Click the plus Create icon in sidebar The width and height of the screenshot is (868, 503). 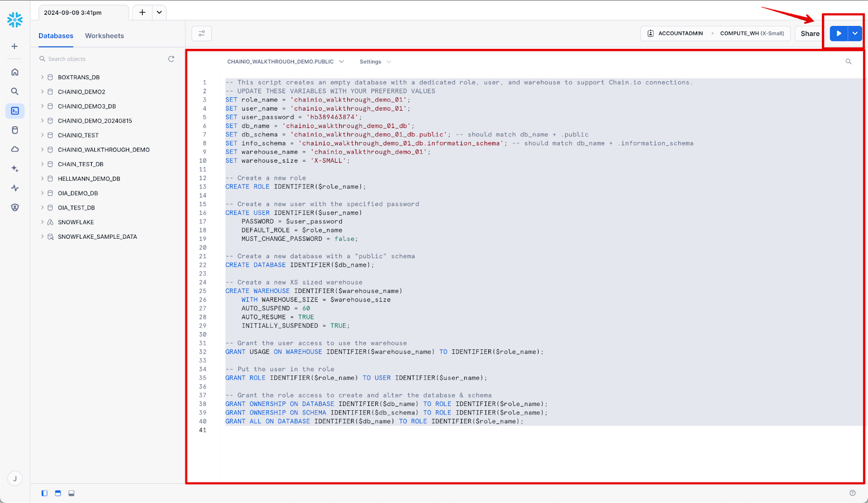pos(15,47)
